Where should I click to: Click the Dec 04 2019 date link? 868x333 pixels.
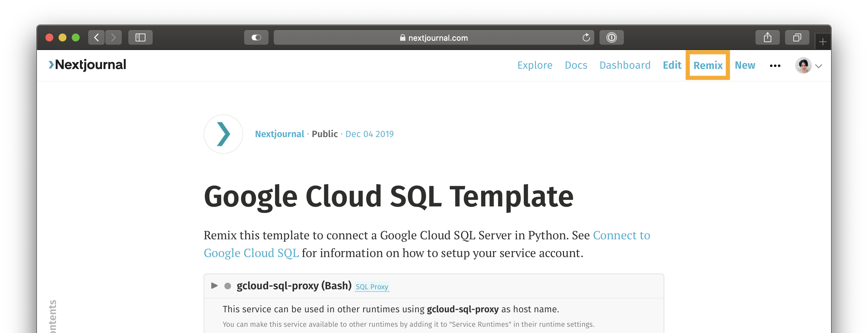click(x=369, y=134)
